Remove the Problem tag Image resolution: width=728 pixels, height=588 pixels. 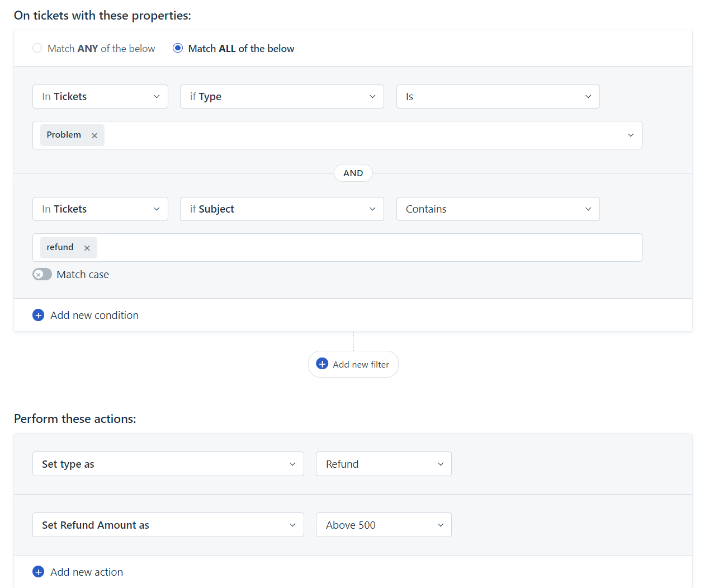pyautogui.click(x=94, y=135)
